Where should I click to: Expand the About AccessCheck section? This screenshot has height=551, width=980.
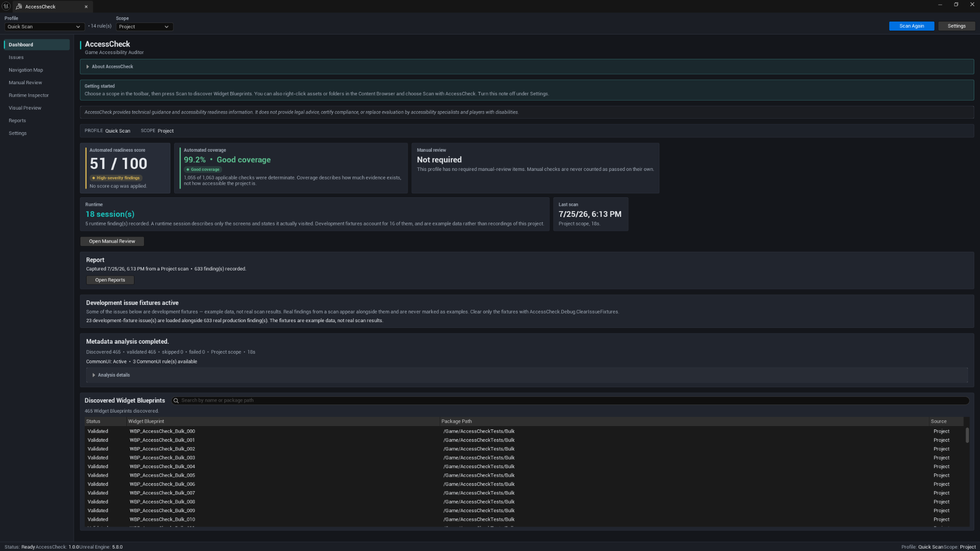(x=526, y=67)
